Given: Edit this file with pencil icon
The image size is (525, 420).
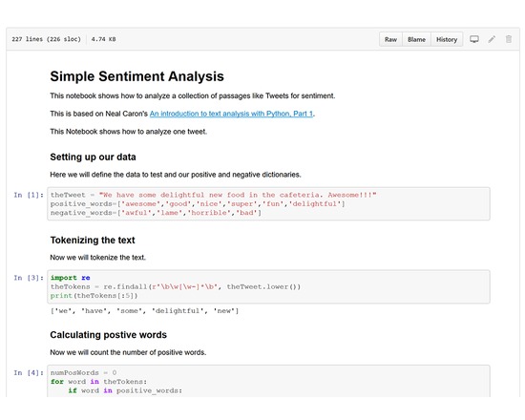Looking at the screenshot, I should tap(492, 39).
